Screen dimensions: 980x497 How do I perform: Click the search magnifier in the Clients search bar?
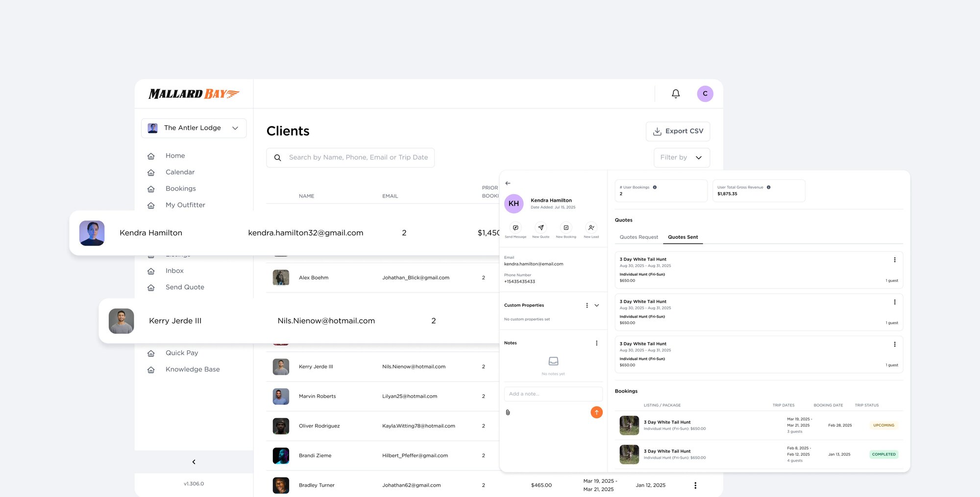tap(278, 157)
